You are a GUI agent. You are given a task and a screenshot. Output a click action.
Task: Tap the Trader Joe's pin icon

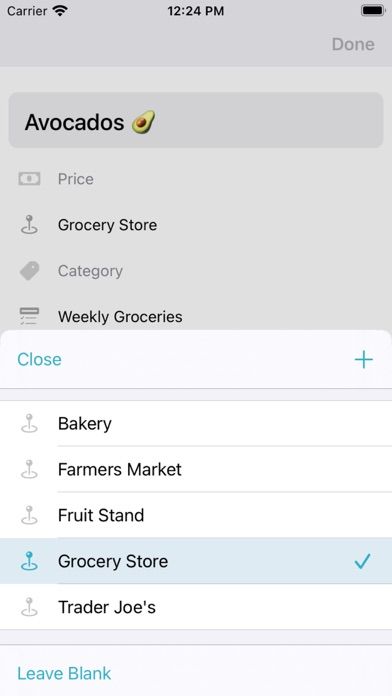coord(29,607)
